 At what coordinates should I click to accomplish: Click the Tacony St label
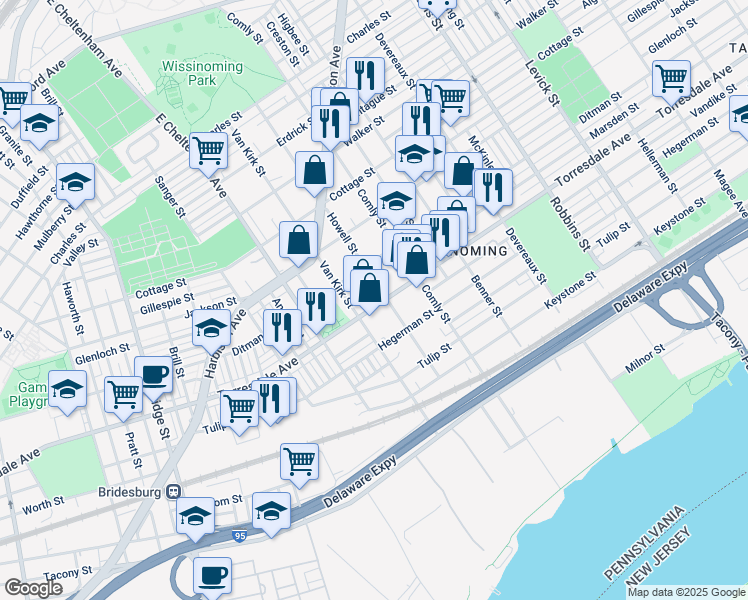pyautogui.click(x=68, y=573)
